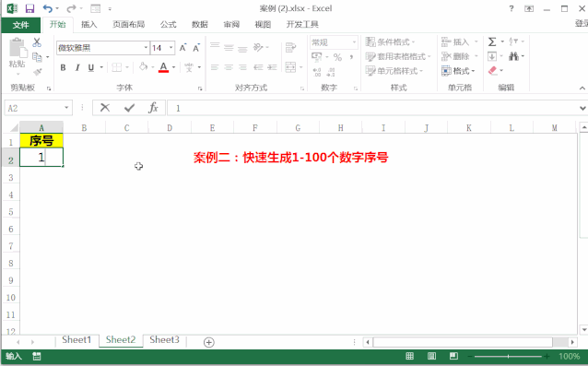Image resolution: width=588 pixels, height=366 pixels.
Task: Switch to Sheet3 worksheet
Action: pos(164,340)
